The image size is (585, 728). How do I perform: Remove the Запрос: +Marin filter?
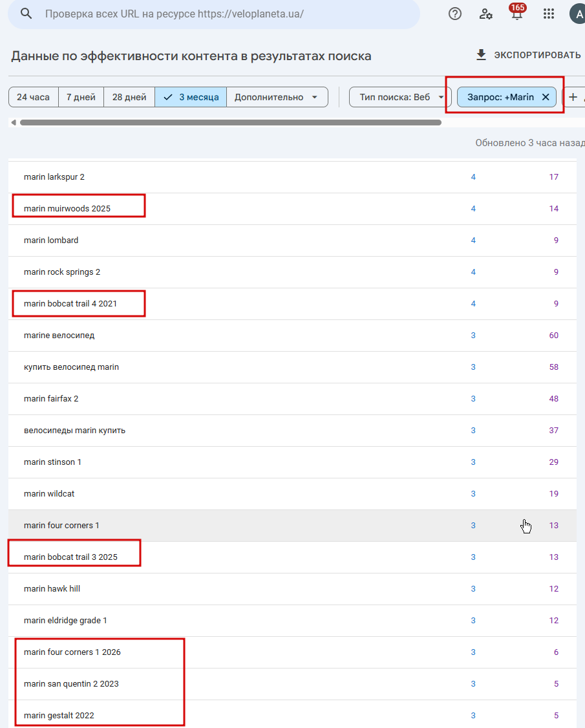(546, 97)
